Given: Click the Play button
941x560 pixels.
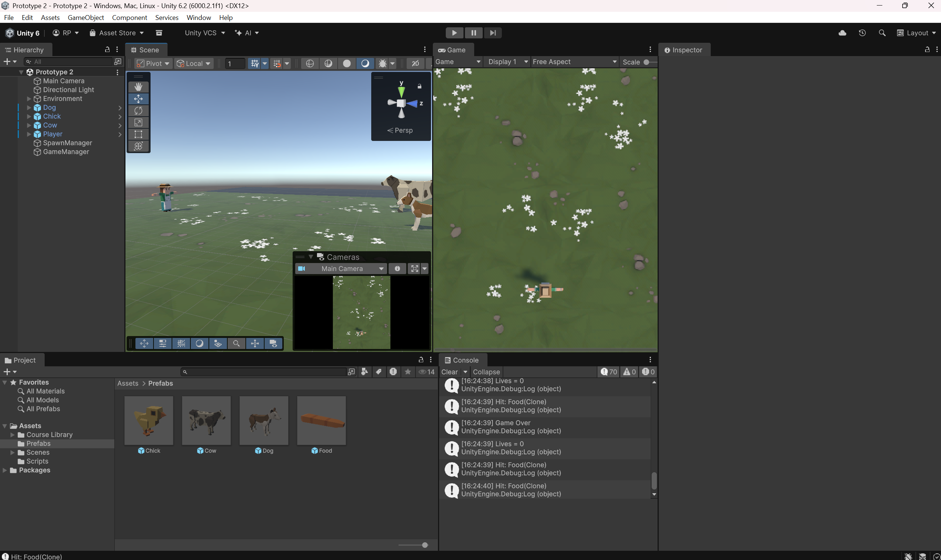Looking at the screenshot, I should click(454, 33).
